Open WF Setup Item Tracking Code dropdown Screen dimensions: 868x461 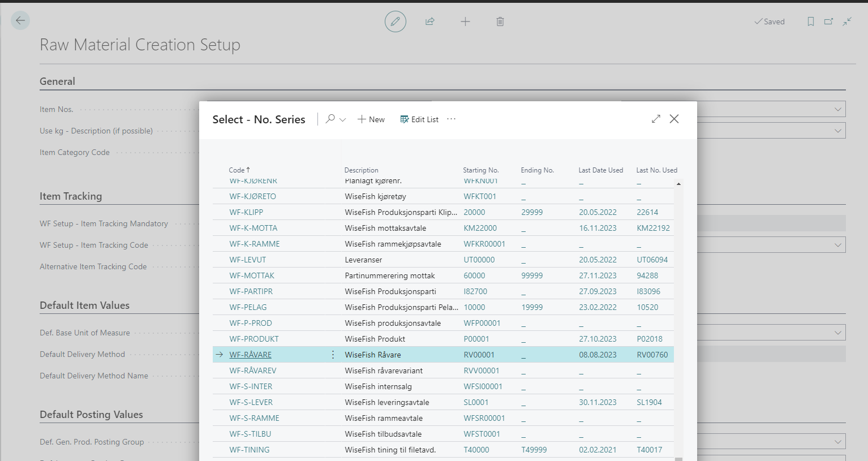[x=838, y=245]
